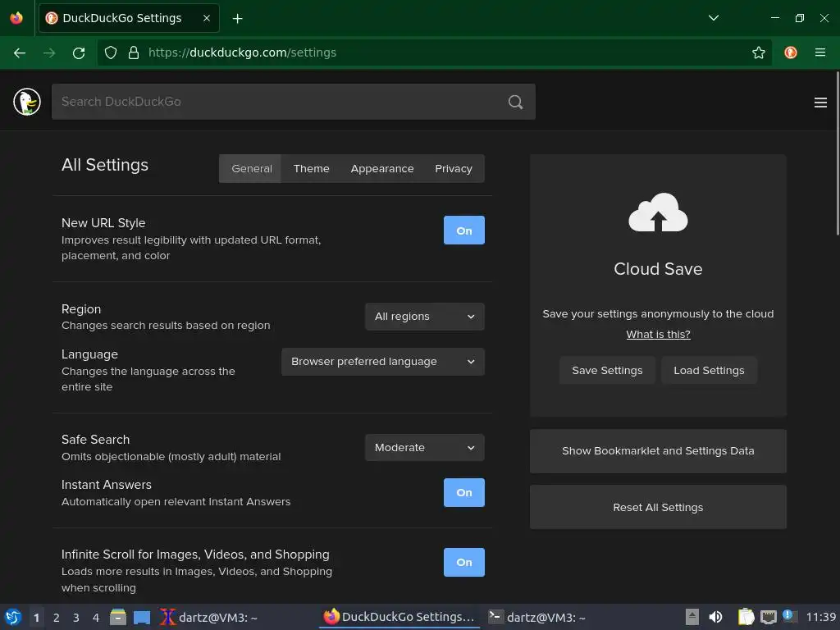840x630 pixels.
Task: Switch to the Privacy settings tab
Action: click(x=453, y=169)
